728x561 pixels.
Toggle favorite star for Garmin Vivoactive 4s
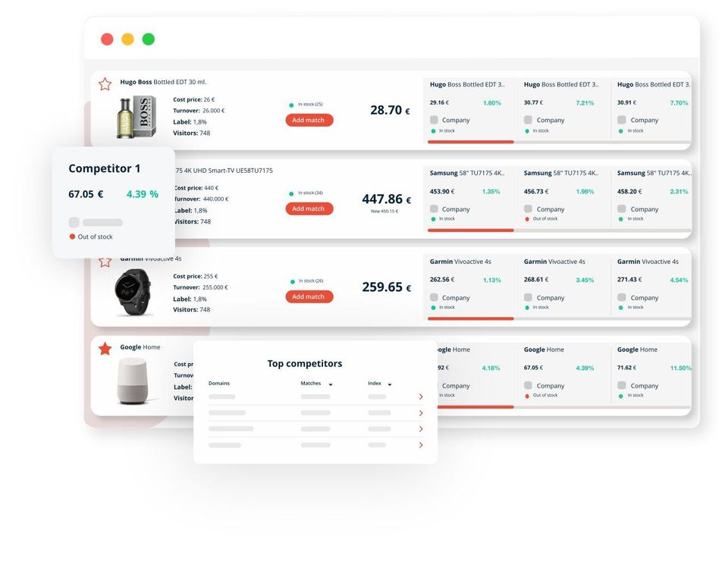click(x=105, y=262)
